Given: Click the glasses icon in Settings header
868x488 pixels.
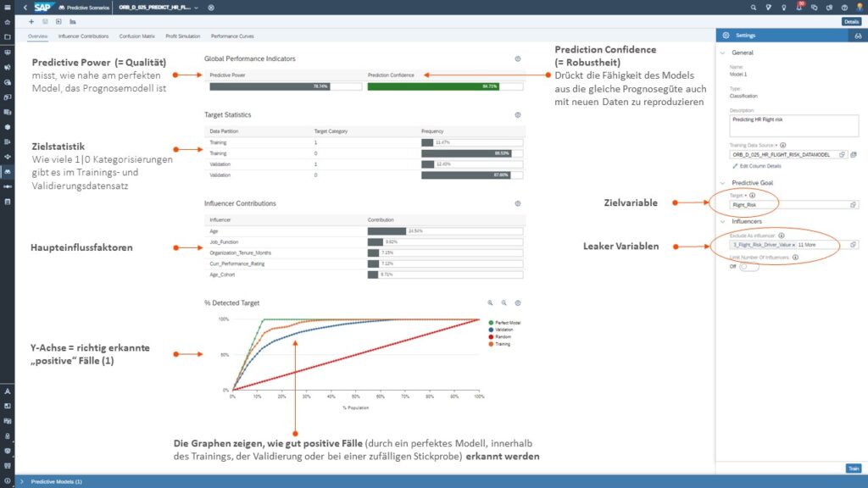Looking at the screenshot, I should coord(858,36).
